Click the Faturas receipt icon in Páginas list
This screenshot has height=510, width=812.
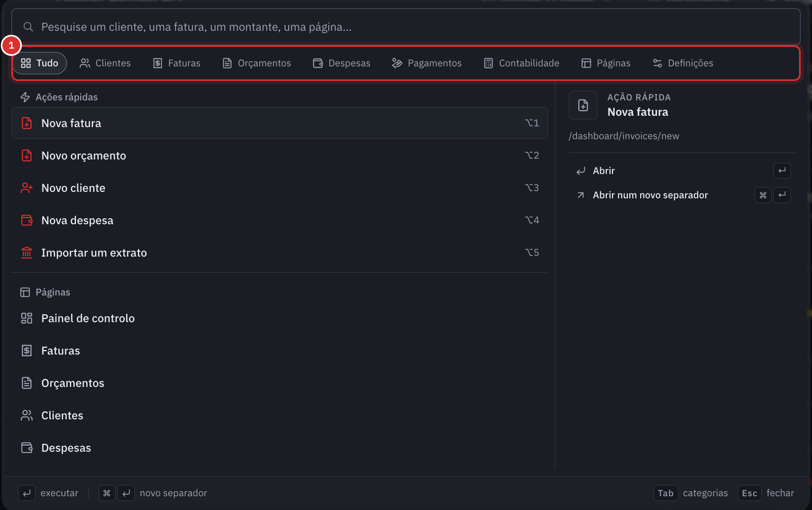point(27,351)
